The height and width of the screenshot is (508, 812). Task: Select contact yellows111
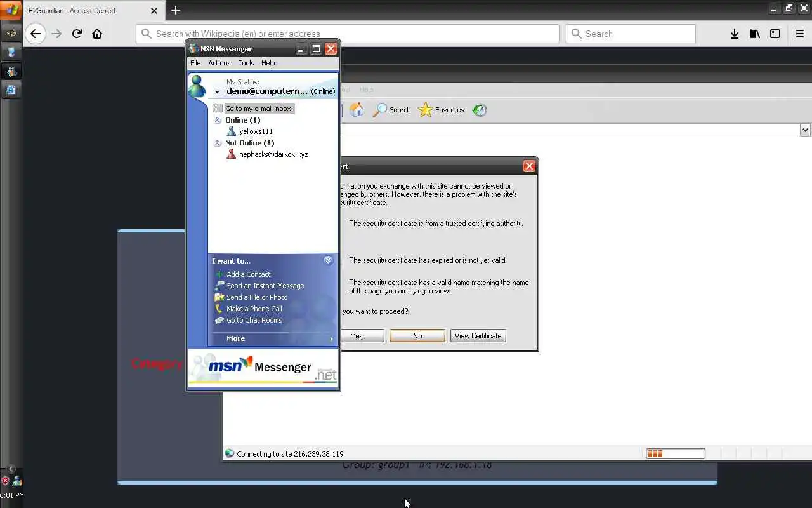(x=256, y=131)
